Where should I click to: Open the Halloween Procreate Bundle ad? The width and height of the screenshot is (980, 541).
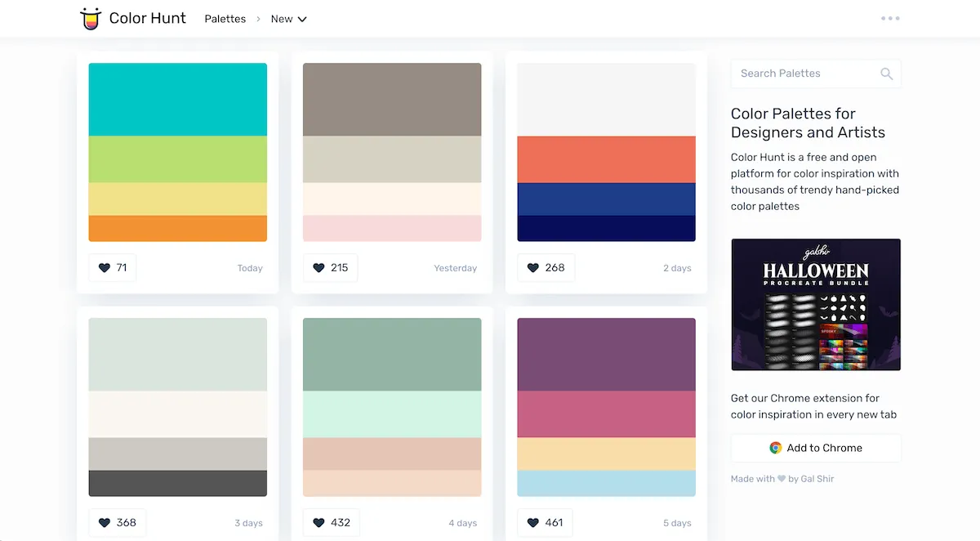(816, 305)
